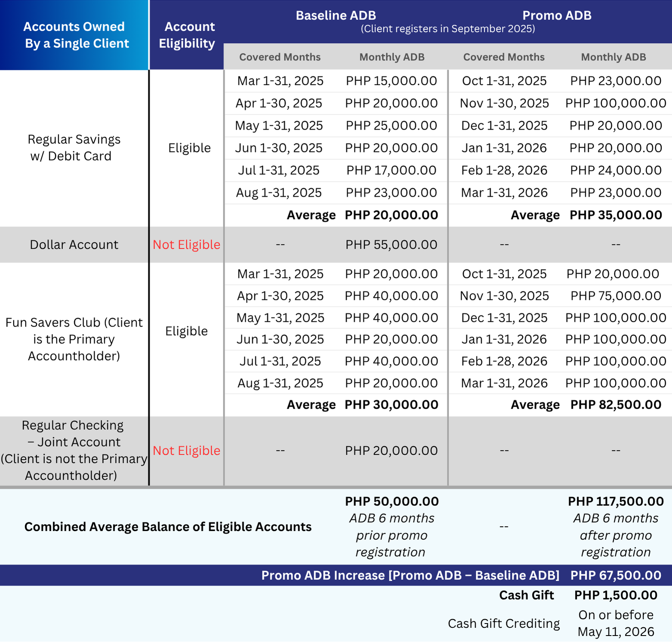672x642 pixels.
Task: Select the Regular Checking Joint Account label
Action: [74, 450]
